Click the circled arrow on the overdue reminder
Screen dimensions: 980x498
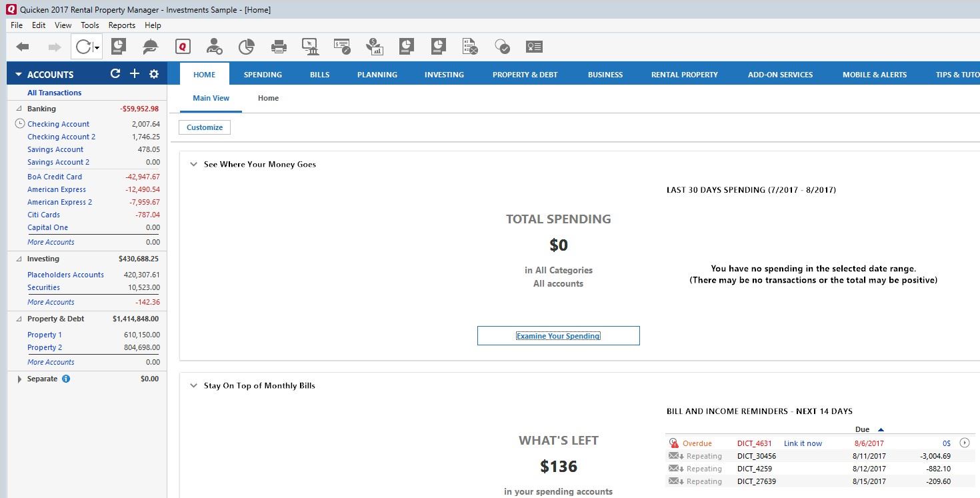tap(965, 443)
